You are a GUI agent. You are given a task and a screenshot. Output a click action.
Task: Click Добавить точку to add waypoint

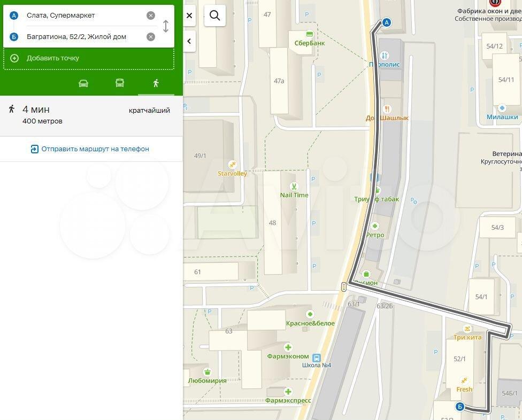tap(52, 58)
